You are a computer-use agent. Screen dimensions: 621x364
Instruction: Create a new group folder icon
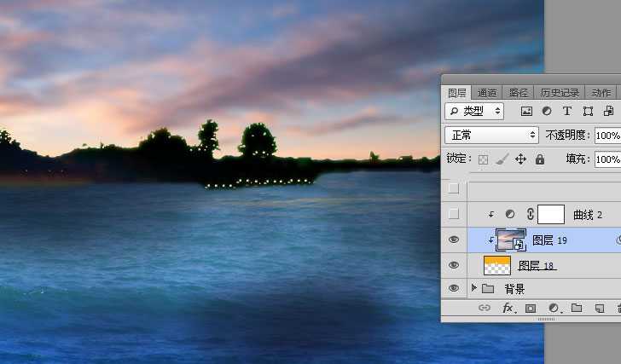click(x=577, y=308)
